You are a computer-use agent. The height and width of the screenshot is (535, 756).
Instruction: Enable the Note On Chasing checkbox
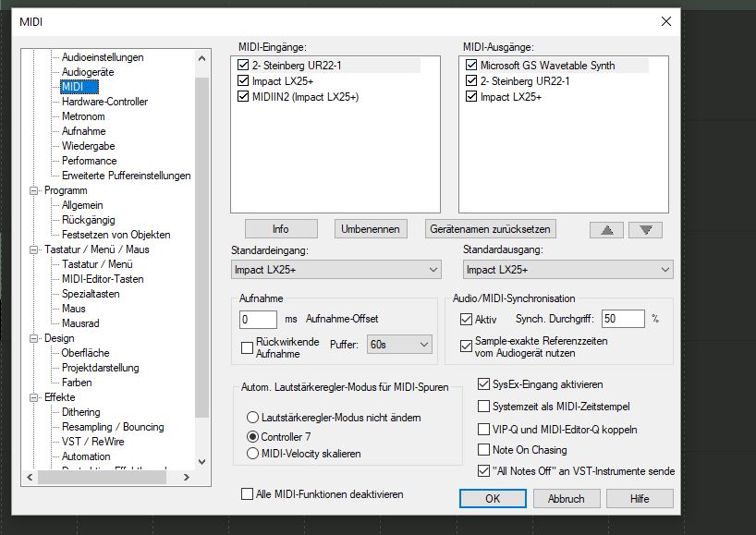click(x=483, y=450)
